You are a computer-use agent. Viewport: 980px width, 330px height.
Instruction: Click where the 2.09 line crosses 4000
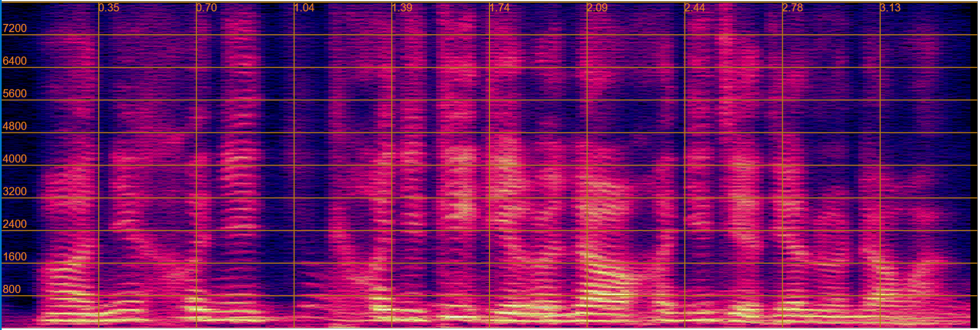[x=587, y=166]
